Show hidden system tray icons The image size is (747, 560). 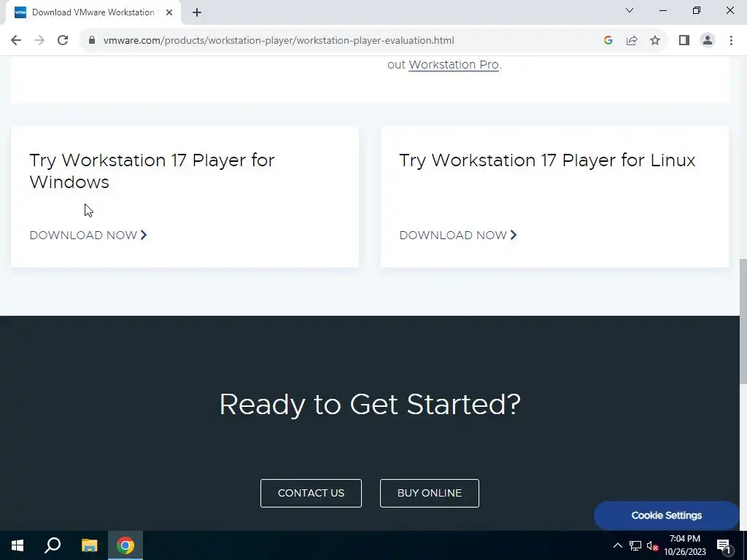617,545
